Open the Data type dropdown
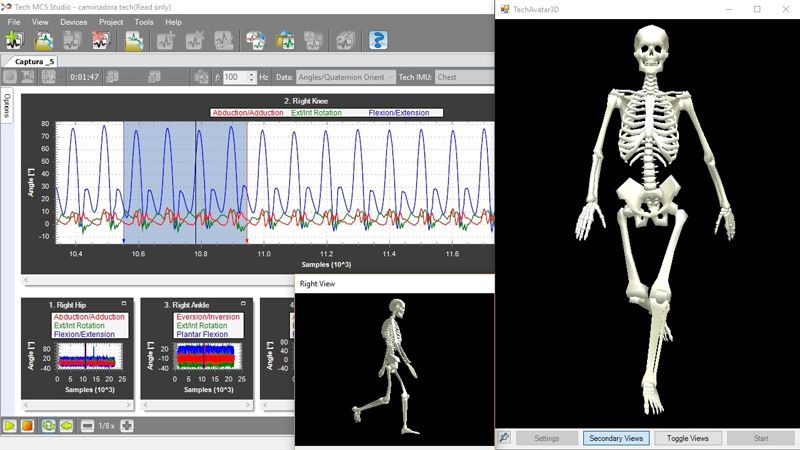 pyautogui.click(x=345, y=77)
